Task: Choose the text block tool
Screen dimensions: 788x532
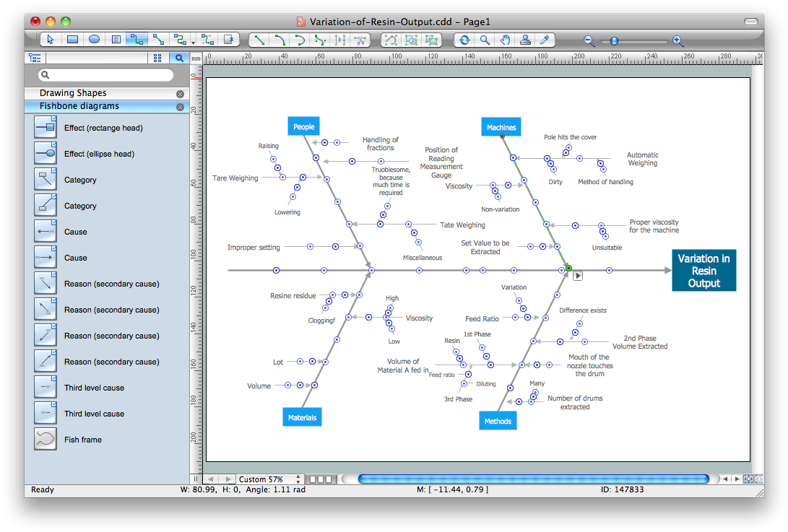Action: (116, 40)
